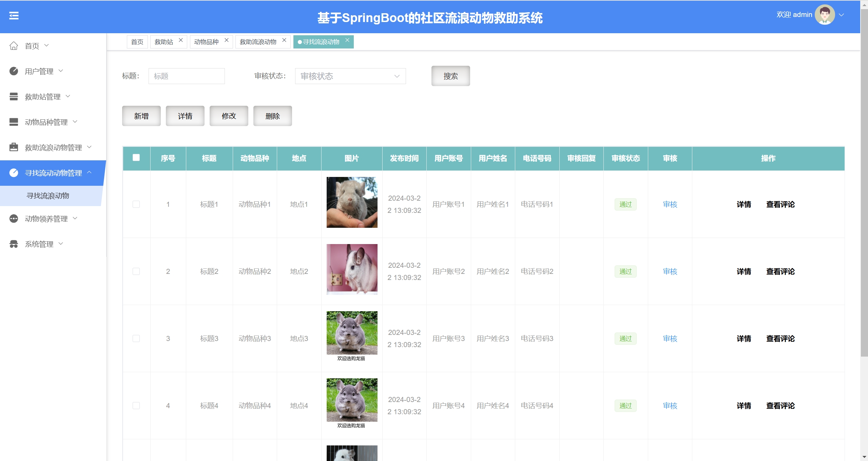
Task: Click the 发布时间 column header
Action: click(x=404, y=158)
